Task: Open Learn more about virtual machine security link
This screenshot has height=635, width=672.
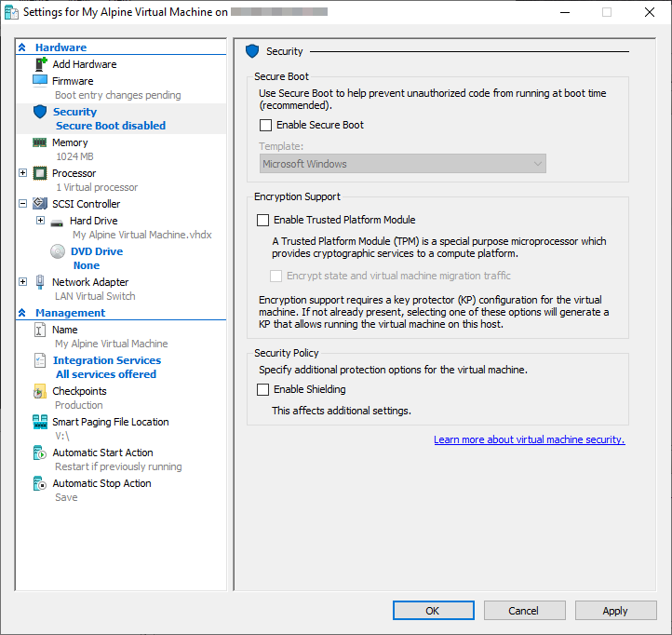Action: click(x=529, y=439)
